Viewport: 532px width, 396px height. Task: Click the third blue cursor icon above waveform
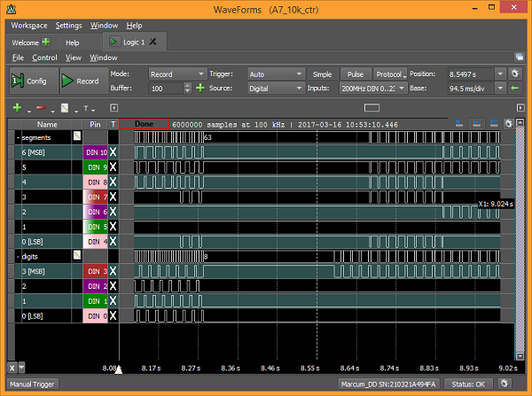[494, 124]
